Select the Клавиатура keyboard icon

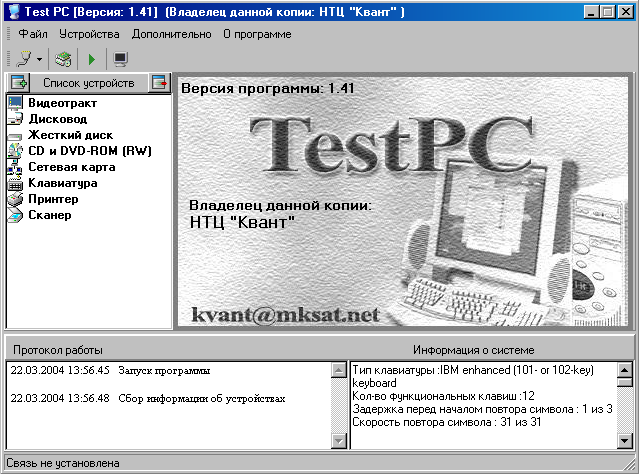click(x=15, y=183)
